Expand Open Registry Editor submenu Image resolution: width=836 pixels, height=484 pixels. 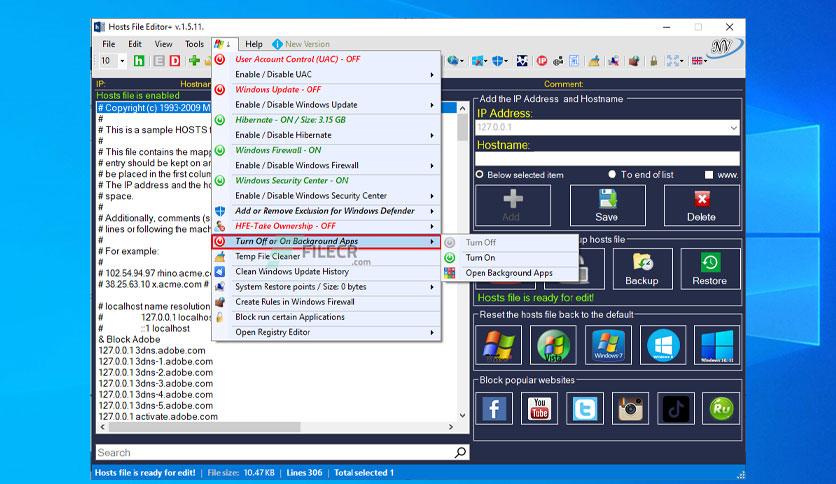[x=432, y=332]
